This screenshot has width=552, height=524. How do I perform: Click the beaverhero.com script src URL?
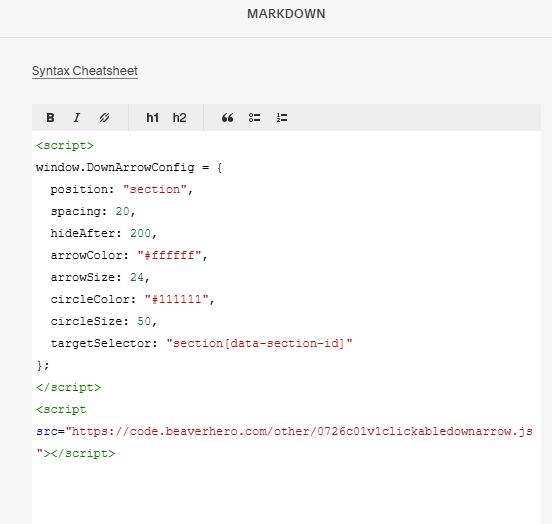coord(302,431)
